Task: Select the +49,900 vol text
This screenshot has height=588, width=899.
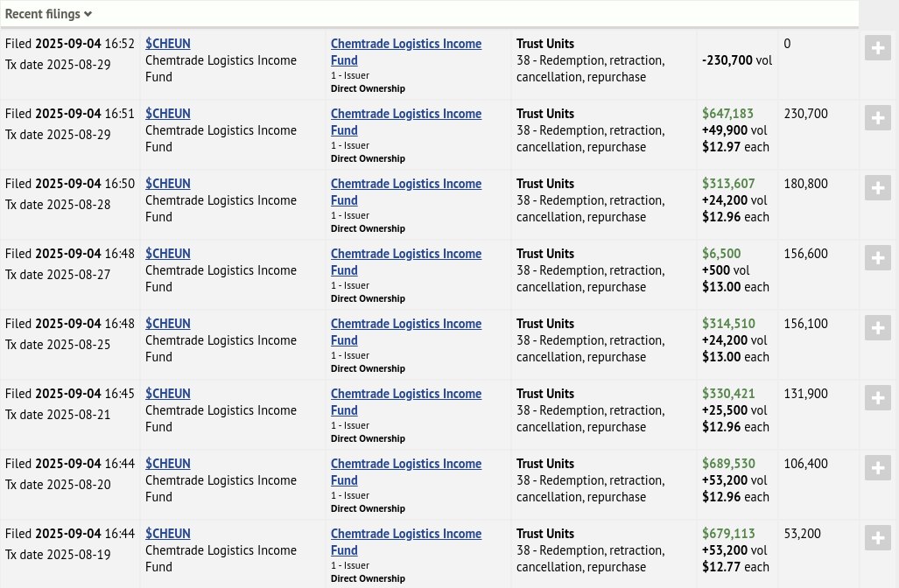Action: (734, 130)
